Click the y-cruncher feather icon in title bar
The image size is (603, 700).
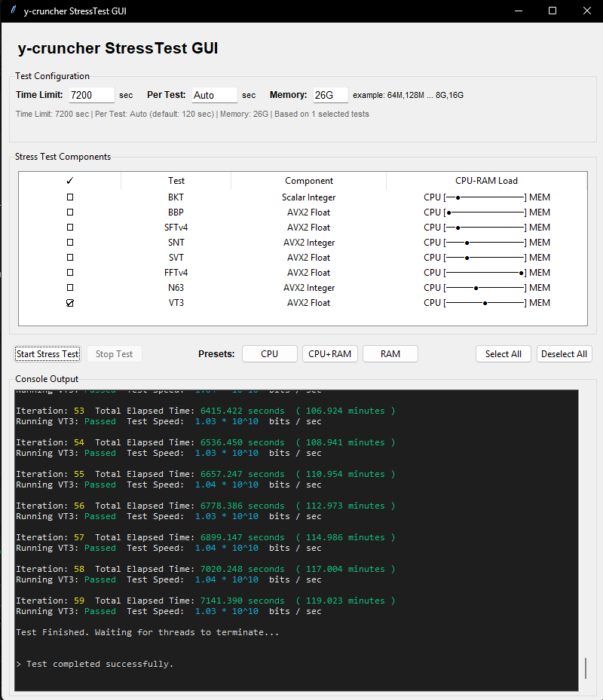click(14, 10)
